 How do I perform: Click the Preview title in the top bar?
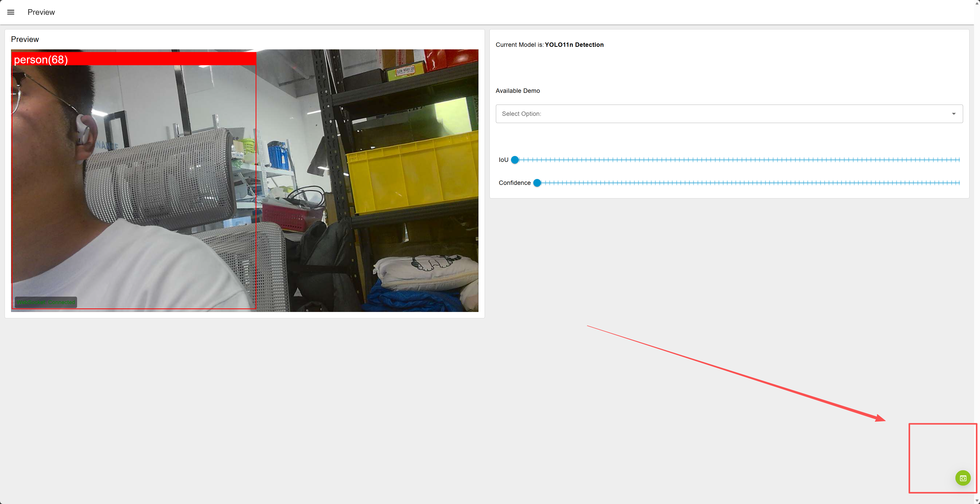[x=41, y=12]
